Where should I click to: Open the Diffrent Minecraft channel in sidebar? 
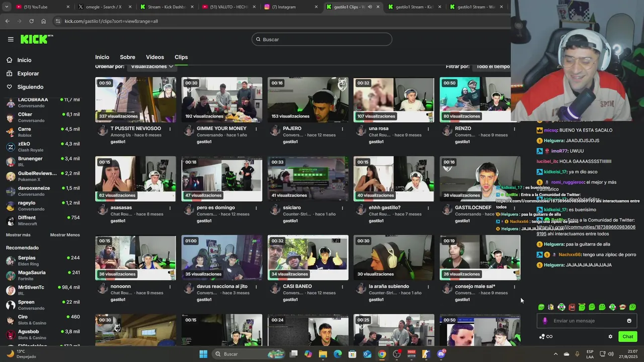43,221
